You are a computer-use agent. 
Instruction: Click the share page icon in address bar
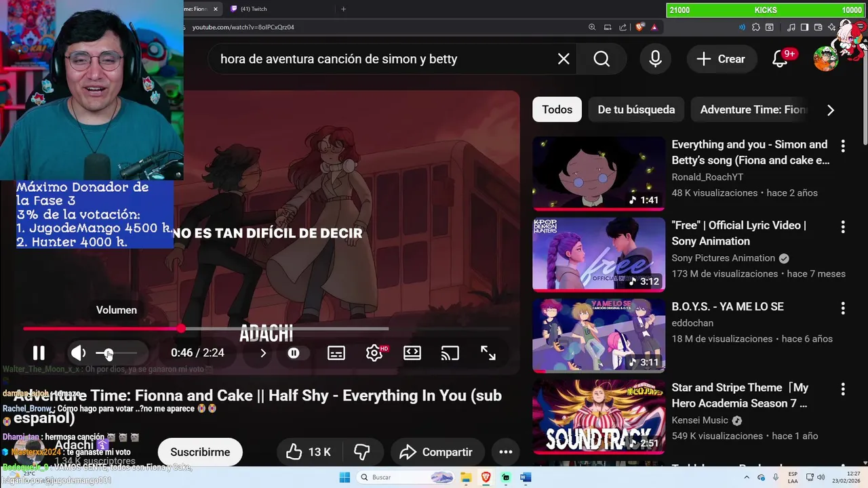(x=623, y=27)
